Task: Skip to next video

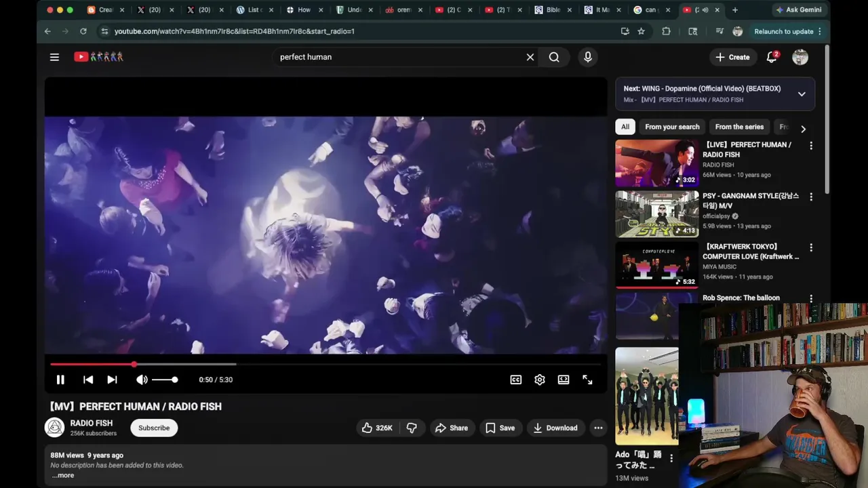Action: click(x=112, y=380)
